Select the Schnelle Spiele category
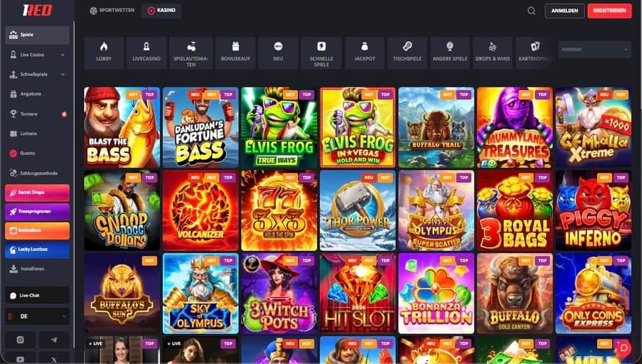This screenshot has height=364, width=642. click(x=322, y=53)
